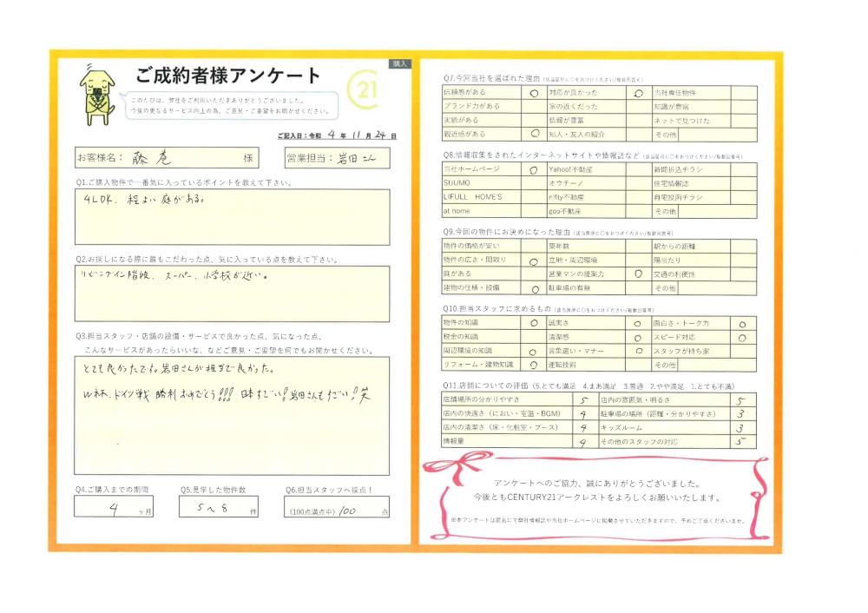
Task: Click the Century 21 logo
Action: pyautogui.click(x=362, y=89)
